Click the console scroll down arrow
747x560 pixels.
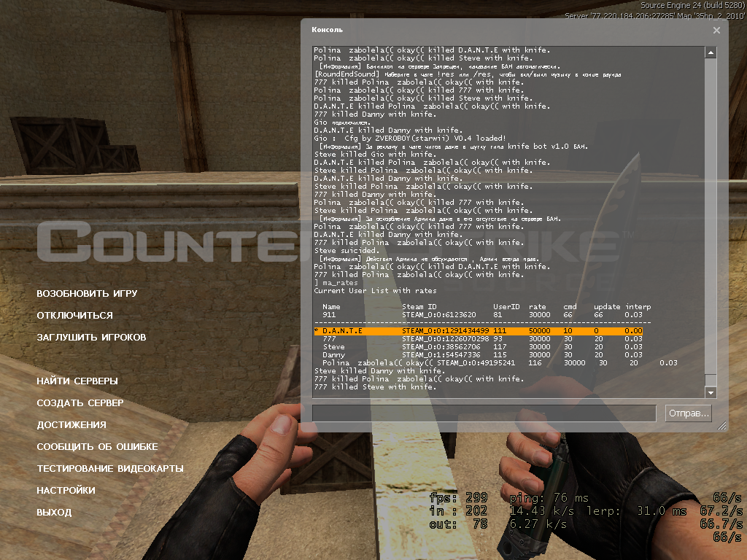[711, 392]
